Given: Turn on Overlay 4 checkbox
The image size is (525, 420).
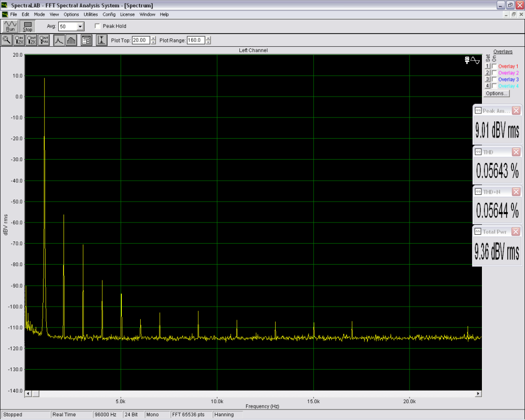Looking at the screenshot, I should point(494,86).
